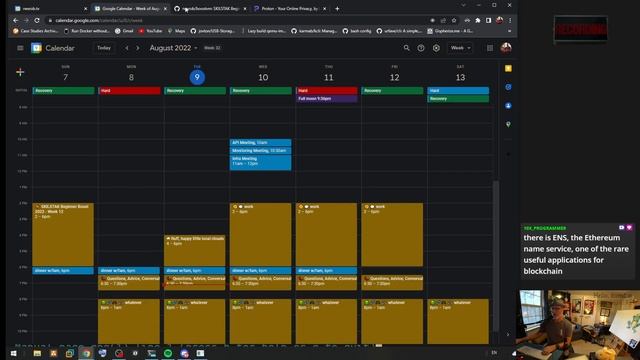Share this page icon in address bar

tap(443, 20)
